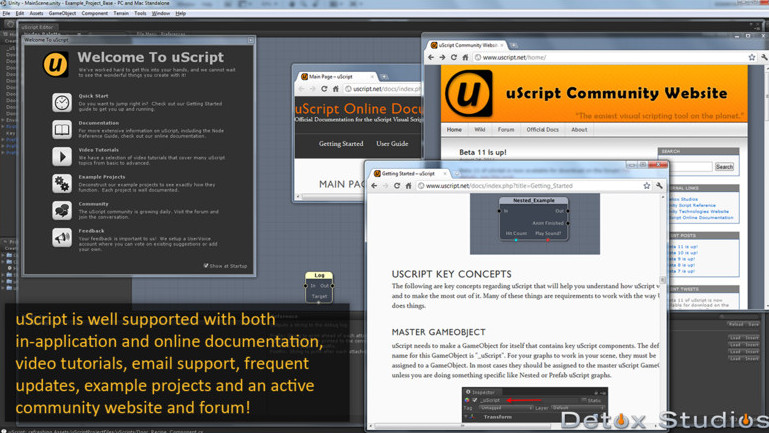This screenshot has height=433, width=769.
Task: Click the Example Projects heading text
Action: (102, 177)
